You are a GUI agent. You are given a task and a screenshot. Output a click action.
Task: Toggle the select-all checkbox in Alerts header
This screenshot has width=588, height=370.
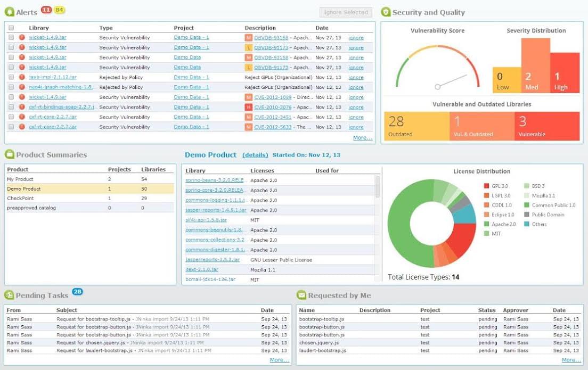coord(11,28)
